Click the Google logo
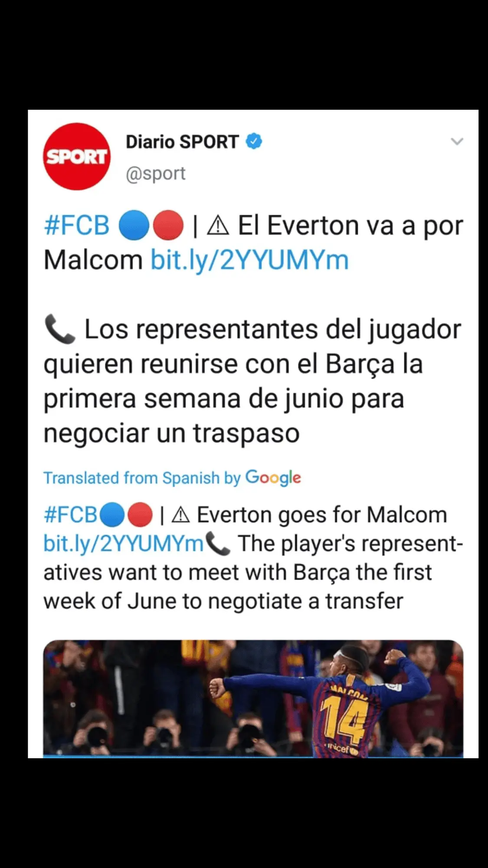Viewport: 488px width, 868px height. tap(273, 478)
